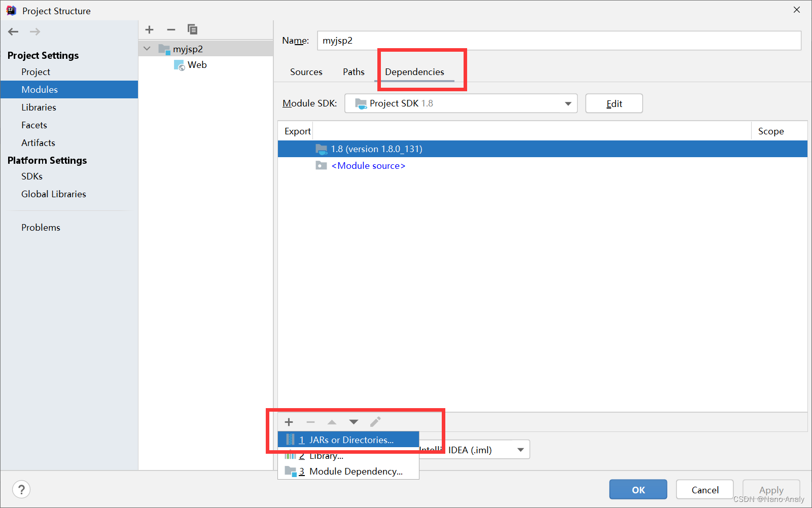Switch to the Sources tab

pos(306,72)
